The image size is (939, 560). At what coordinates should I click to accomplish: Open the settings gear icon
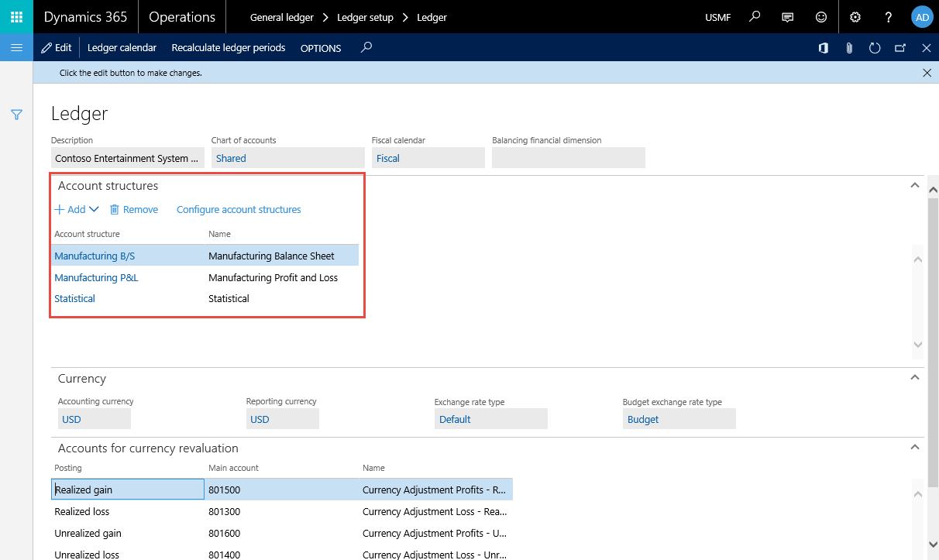click(x=855, y=17)
